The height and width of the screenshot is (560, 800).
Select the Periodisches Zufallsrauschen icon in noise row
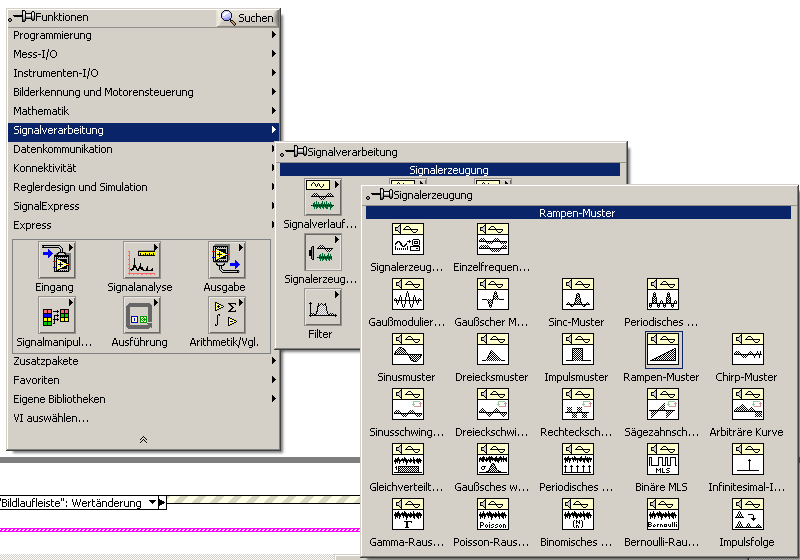point(578,460)
